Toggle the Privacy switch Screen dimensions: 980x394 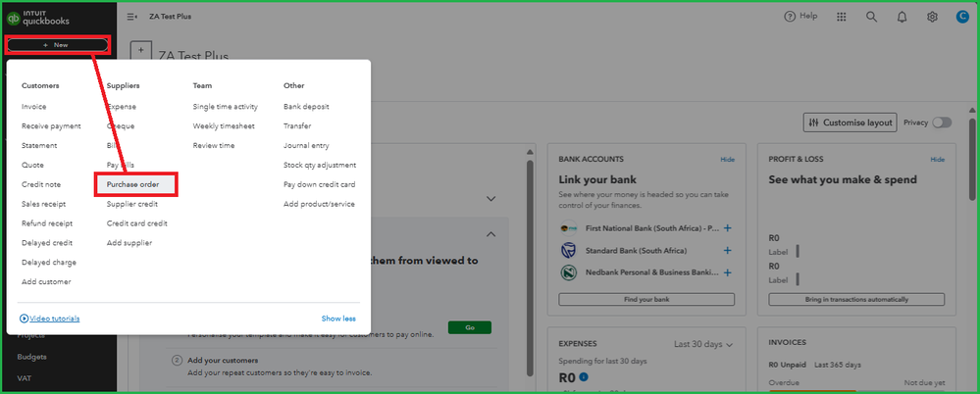click(942, 123)
